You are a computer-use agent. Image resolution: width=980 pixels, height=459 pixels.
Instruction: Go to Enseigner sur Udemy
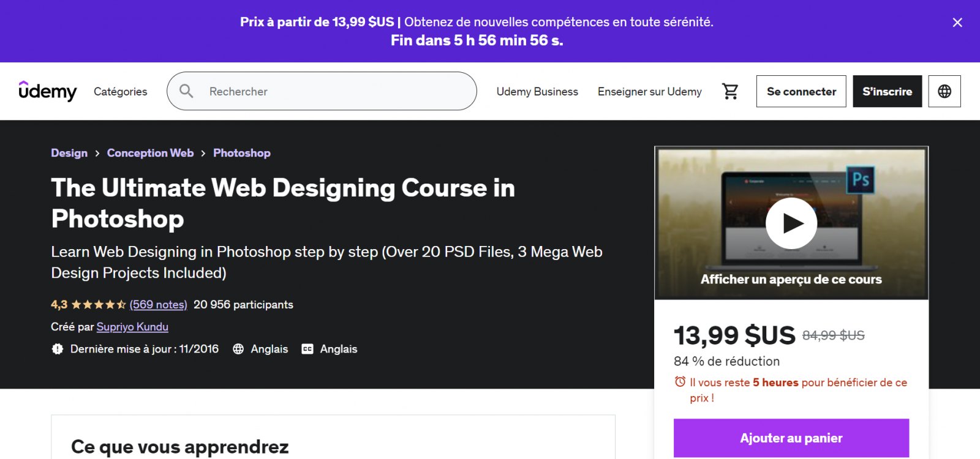click(649, 91)
